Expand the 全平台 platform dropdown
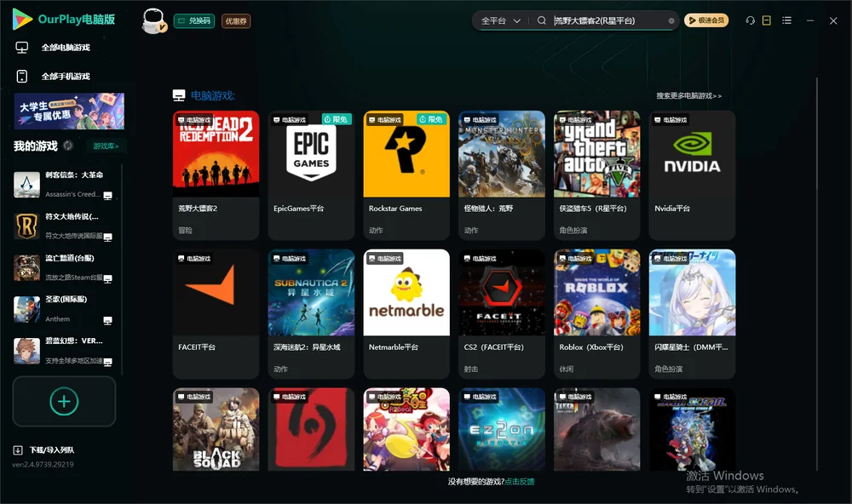Image resolution: width=852 pixels, height=504 pixels. (x=500, y=20)
